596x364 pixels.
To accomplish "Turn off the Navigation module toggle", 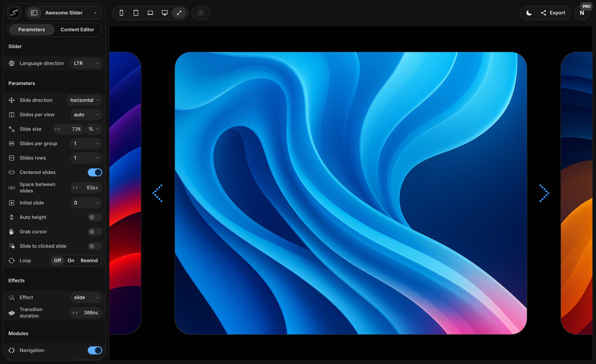I will [x=95, y=350].
